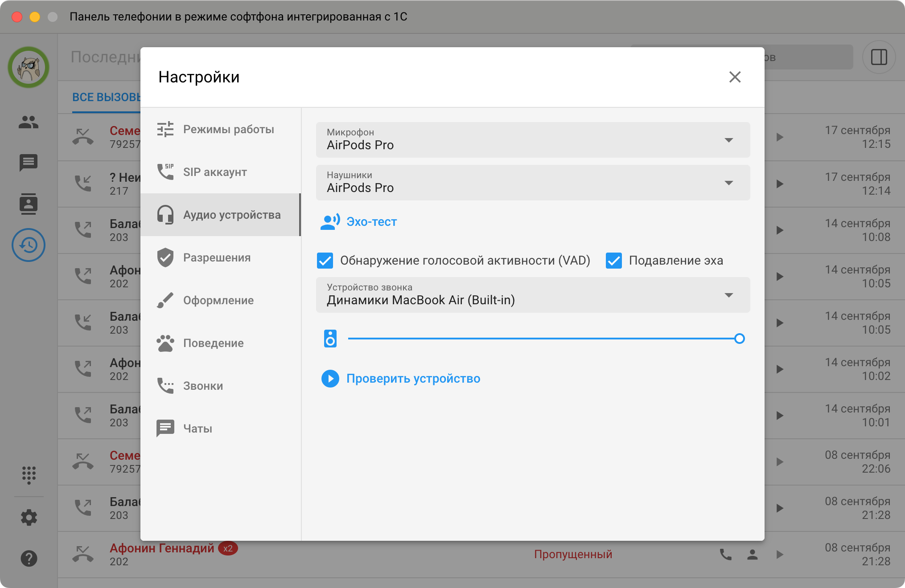Open the call history clock icon
This screenshot has width=905, height=588.
coord(29,245)
